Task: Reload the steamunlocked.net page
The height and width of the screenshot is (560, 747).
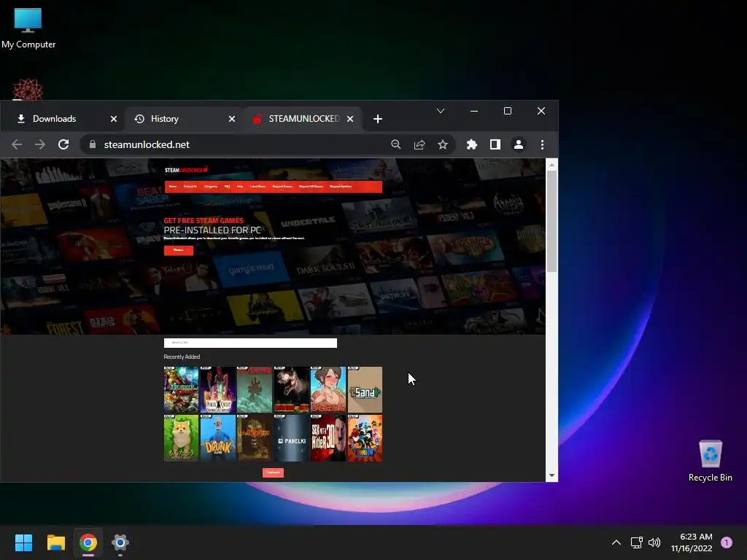Action: pos(63,144)
